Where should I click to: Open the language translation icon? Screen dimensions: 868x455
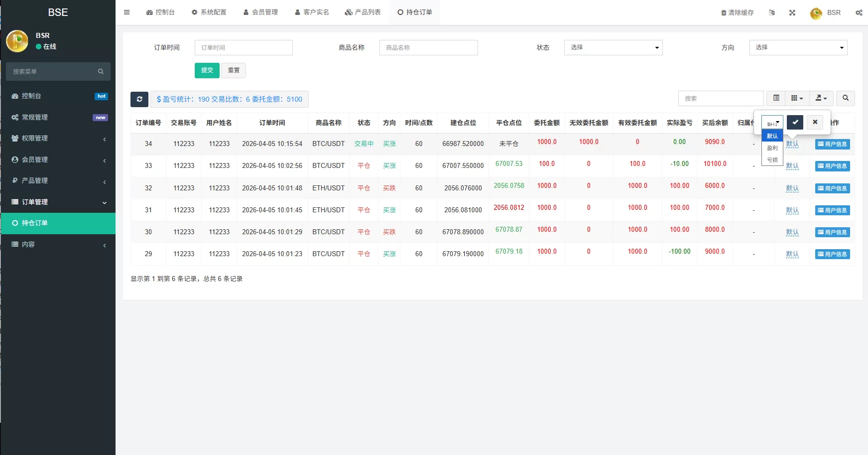[772, 13]
